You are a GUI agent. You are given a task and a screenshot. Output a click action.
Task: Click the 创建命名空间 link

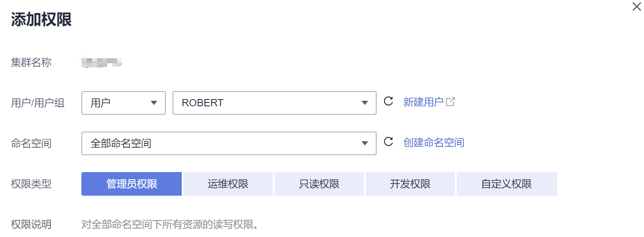(434, 143)
